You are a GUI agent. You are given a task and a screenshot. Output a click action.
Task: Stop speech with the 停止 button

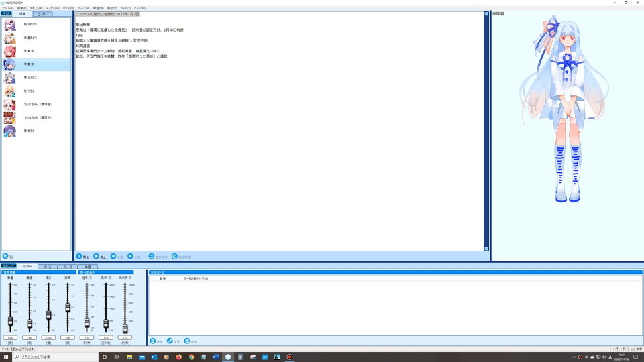[x=99, y=257]
